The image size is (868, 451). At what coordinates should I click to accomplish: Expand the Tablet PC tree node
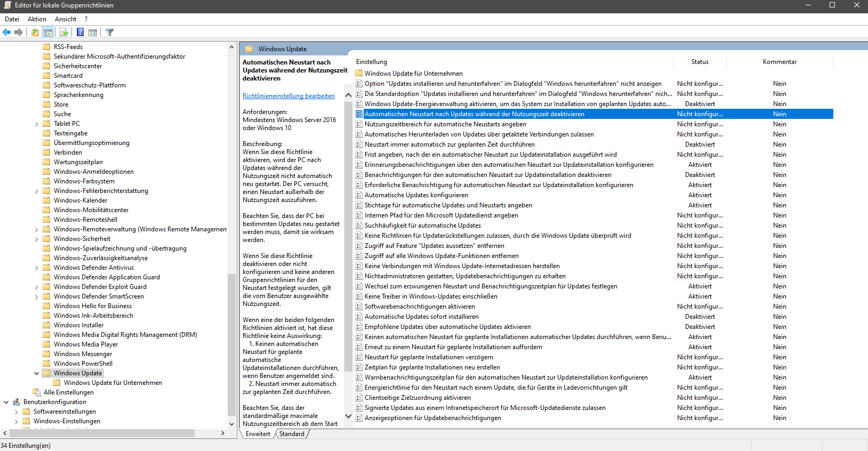pos(36,124)
